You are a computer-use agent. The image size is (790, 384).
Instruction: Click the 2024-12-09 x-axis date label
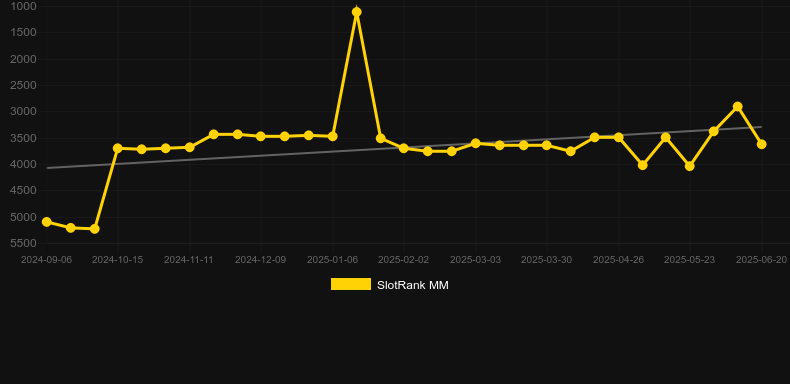[260, 260]
